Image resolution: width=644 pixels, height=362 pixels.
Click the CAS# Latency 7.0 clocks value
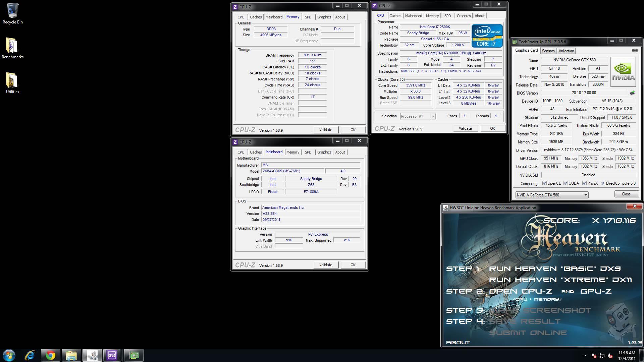pos(312,67)
